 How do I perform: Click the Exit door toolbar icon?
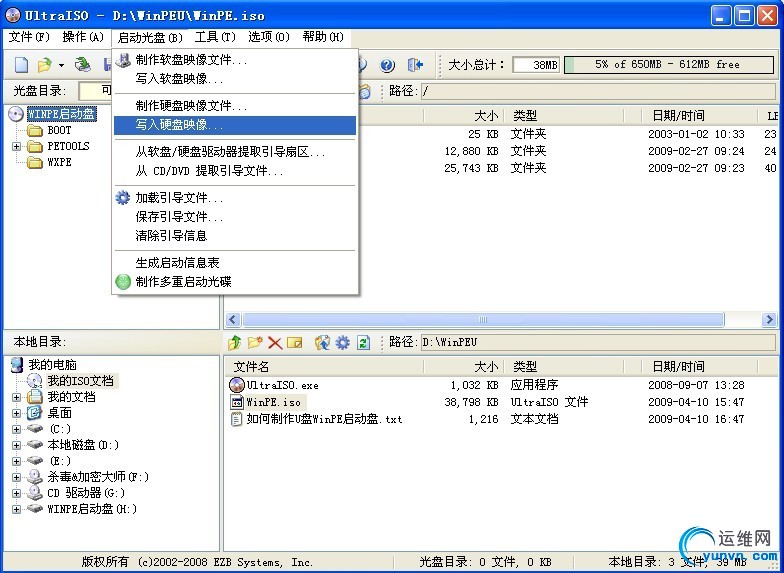pyautogui.click(x=415, y=64)
